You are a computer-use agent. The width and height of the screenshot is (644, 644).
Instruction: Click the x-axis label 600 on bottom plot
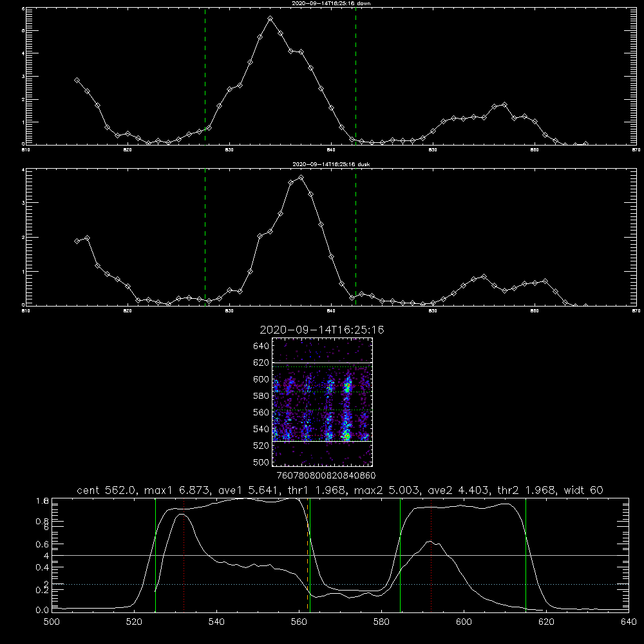coord(464,622)
